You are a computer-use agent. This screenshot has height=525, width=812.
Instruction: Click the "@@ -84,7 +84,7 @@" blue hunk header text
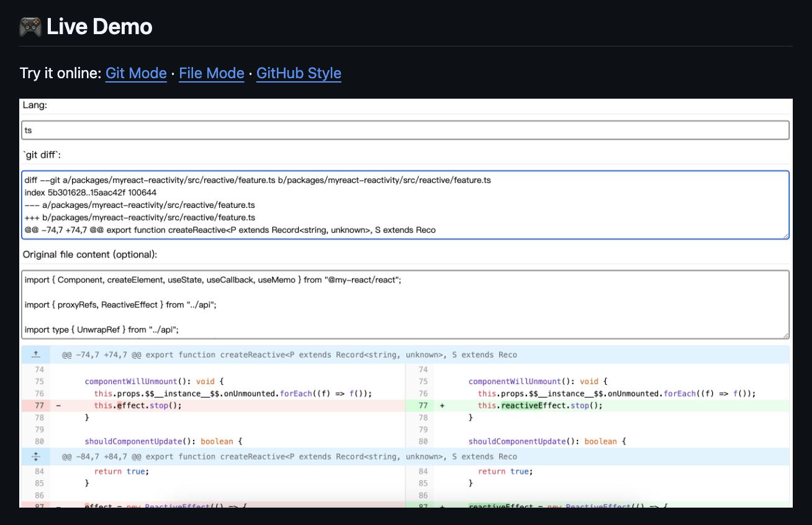pos(289,457)
